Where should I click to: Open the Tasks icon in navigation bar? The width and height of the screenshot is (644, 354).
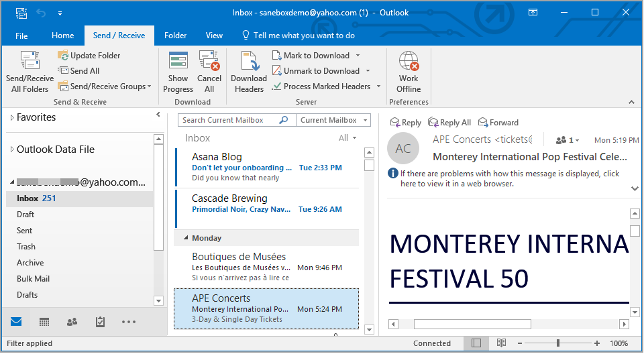tap(100, 322)
